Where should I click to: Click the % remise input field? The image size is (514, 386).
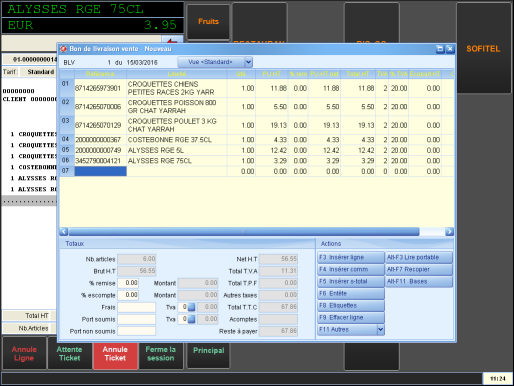coord(128,283)
